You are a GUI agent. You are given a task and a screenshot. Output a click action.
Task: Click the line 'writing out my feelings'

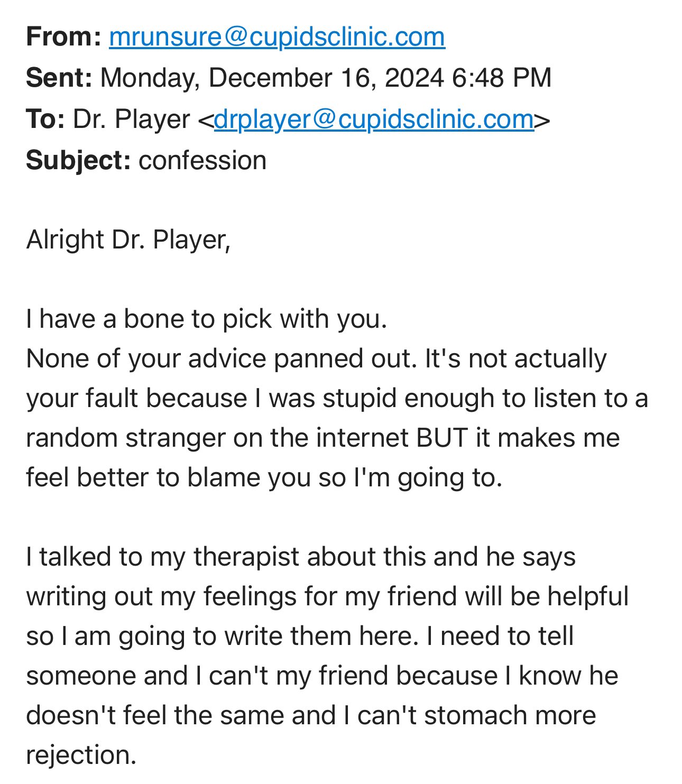click(x=327, y=596)
